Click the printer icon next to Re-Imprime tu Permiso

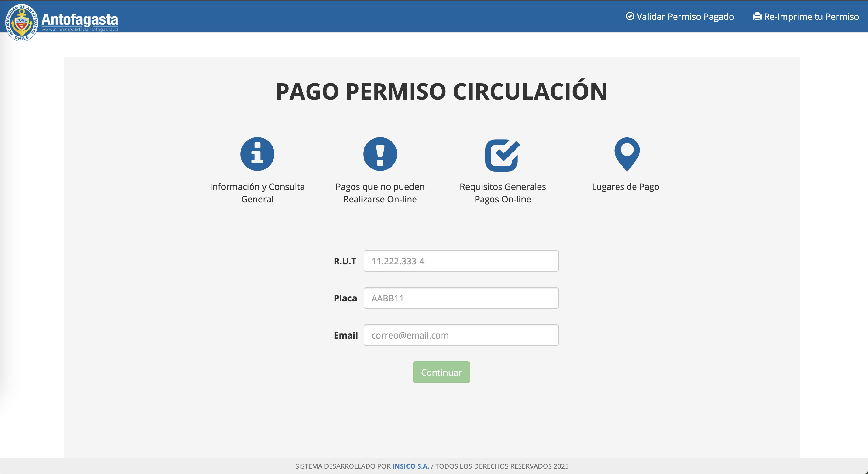click(757, 16)
